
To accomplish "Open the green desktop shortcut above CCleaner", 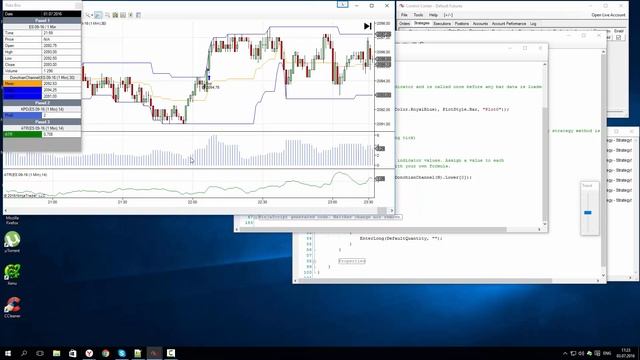I will click(x=12, y=274).
